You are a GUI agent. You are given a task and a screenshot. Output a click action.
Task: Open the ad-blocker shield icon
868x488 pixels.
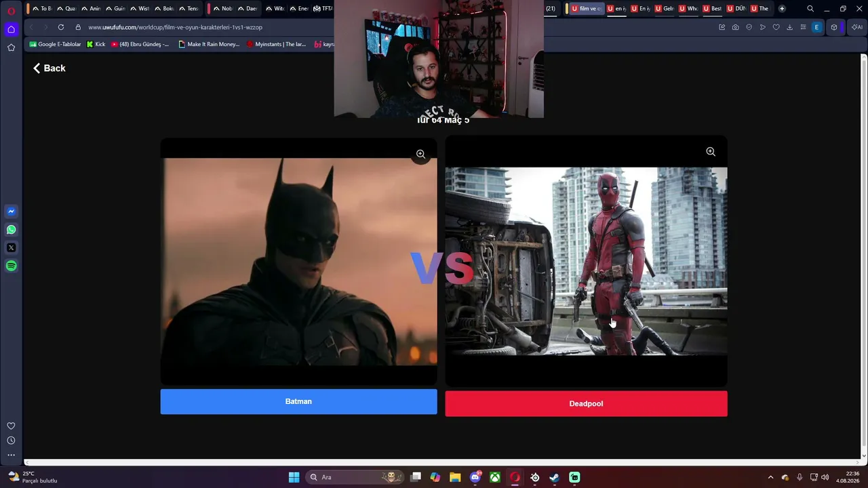point(749,27)
